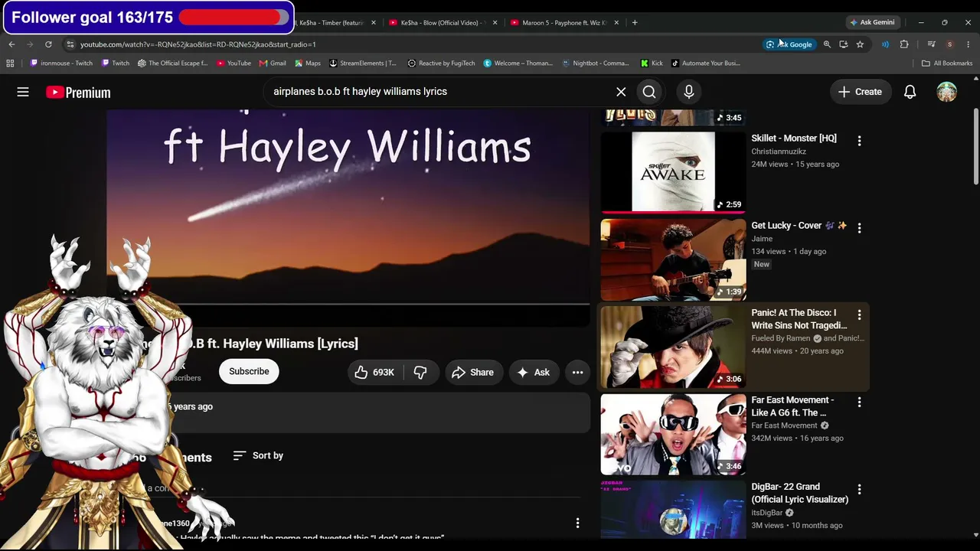980x551 pixels.
Task: Open ironmouse - Twitch bookmark
Action: pyautogui.click(x=61, y=64)
